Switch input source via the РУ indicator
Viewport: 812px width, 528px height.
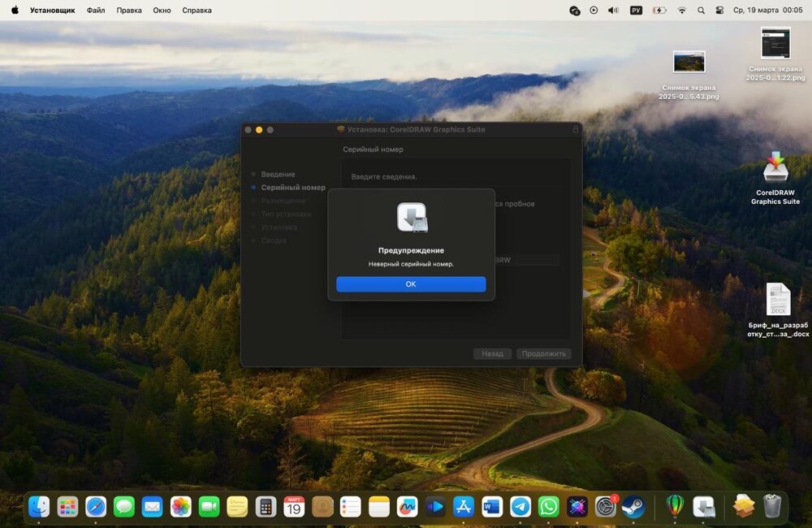click(636, 10)
